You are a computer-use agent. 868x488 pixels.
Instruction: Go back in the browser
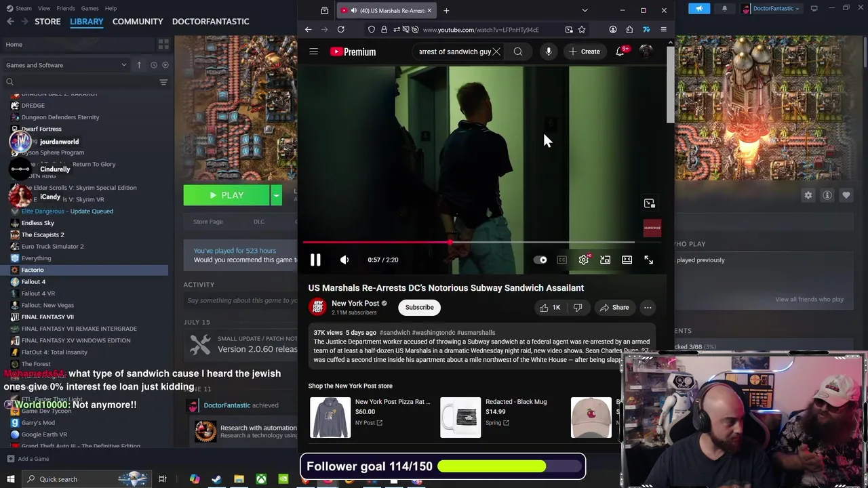(x=308, y=29)
